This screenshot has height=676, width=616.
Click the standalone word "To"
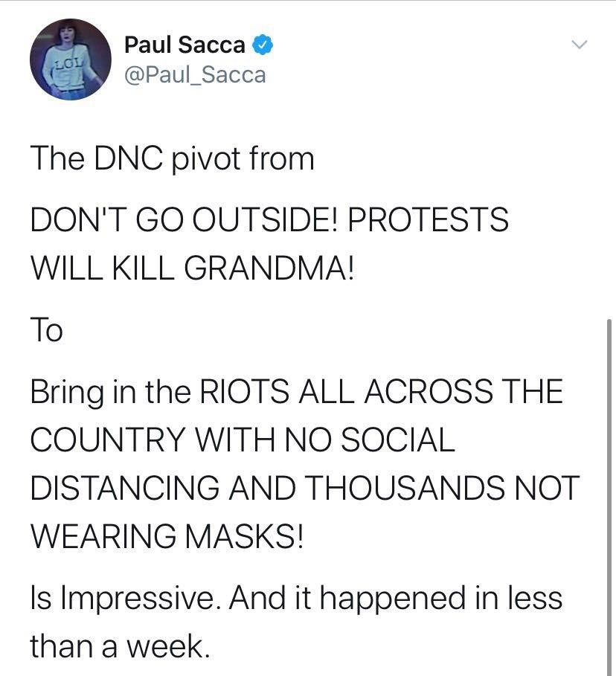pyautogui.click(x=46, y=329)
